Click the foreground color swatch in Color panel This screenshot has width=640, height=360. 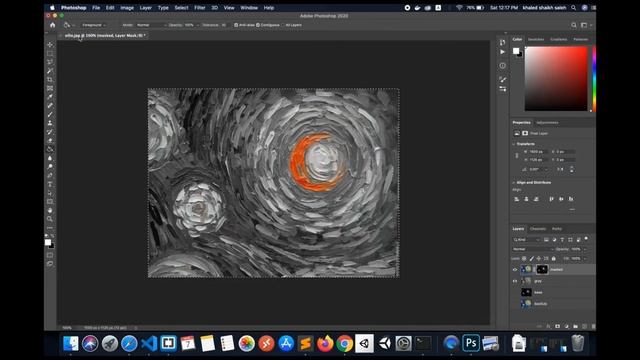pyautogui.click(x=516, y=51)
